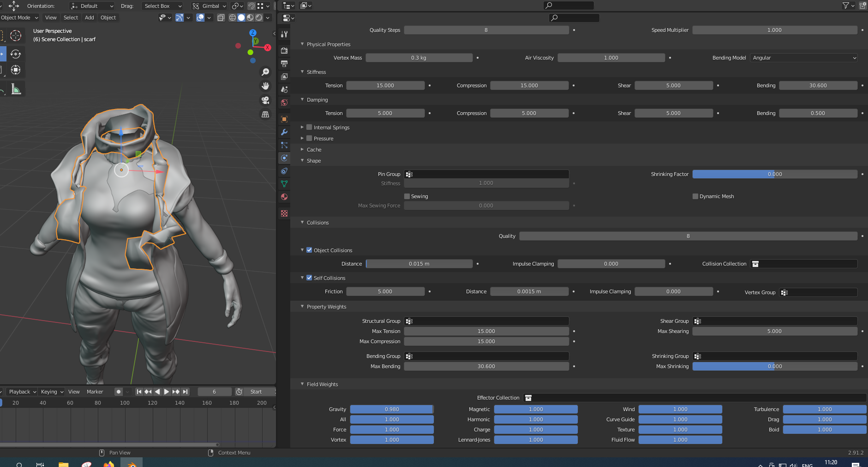Open the Physics properties tab
The image size is (868, 467).
click(x=284, y=158)
